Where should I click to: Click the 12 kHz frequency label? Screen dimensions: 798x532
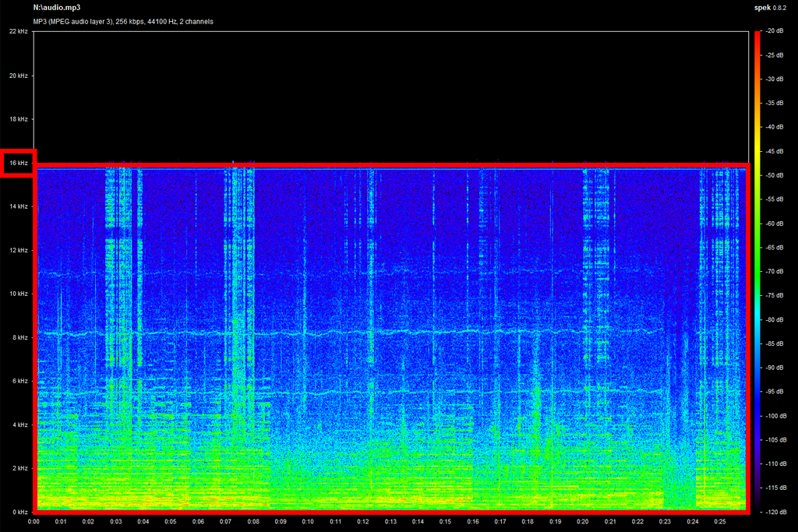point(19,250)
